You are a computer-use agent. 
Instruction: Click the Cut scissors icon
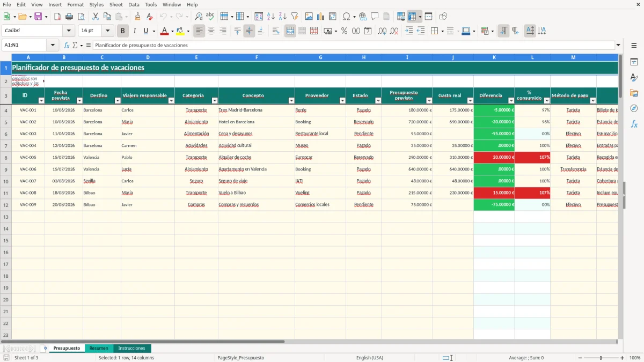(x=96, y=17)
